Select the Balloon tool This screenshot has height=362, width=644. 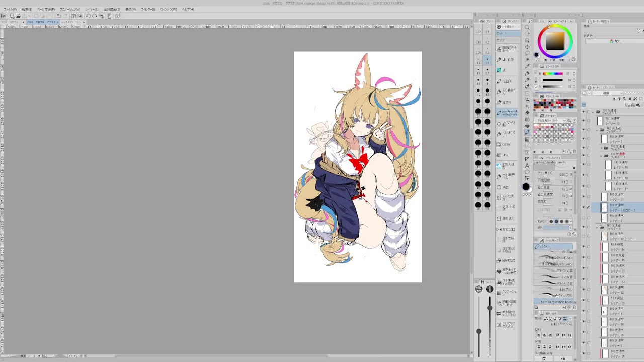527,171
